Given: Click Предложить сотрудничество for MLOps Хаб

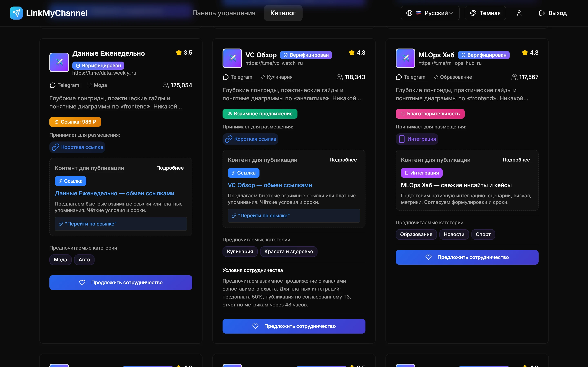Looking at the screenshot, I should [x=467, y=257].
